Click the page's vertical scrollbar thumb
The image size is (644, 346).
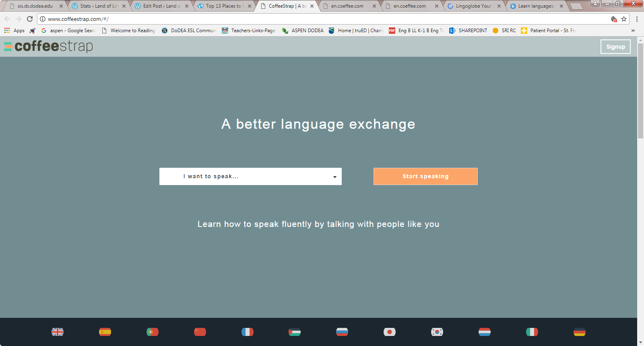click(x=640, y=97)
